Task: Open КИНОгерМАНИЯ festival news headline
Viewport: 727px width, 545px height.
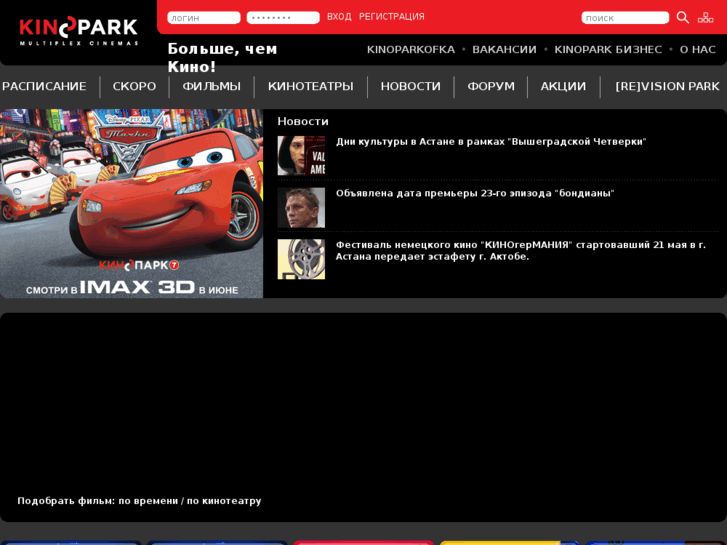Action: tap(521, 250)
